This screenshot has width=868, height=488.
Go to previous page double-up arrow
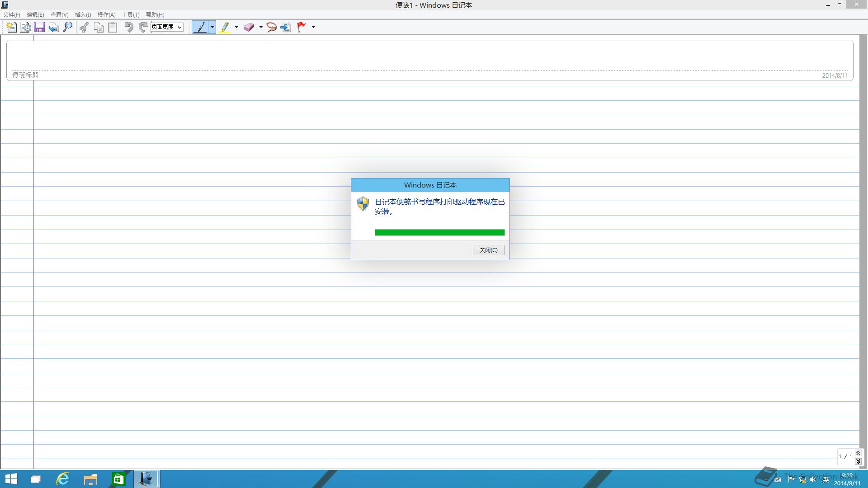click(x=858, y=453)
